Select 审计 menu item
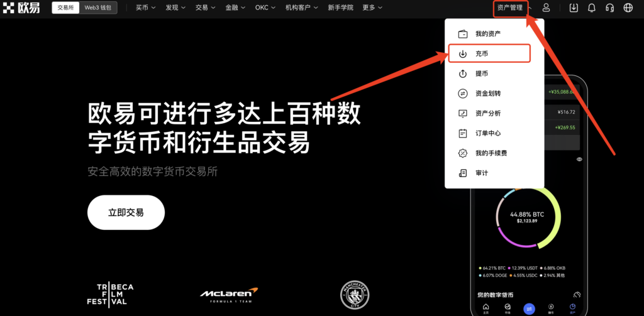This screenshot has height=316, width=644. point(494,173)
